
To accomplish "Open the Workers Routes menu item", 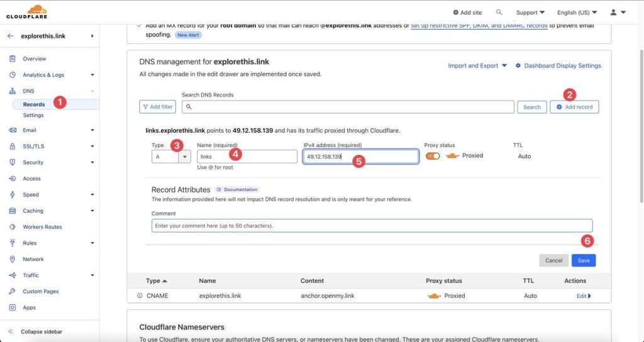I will click(x=42, y=226).
